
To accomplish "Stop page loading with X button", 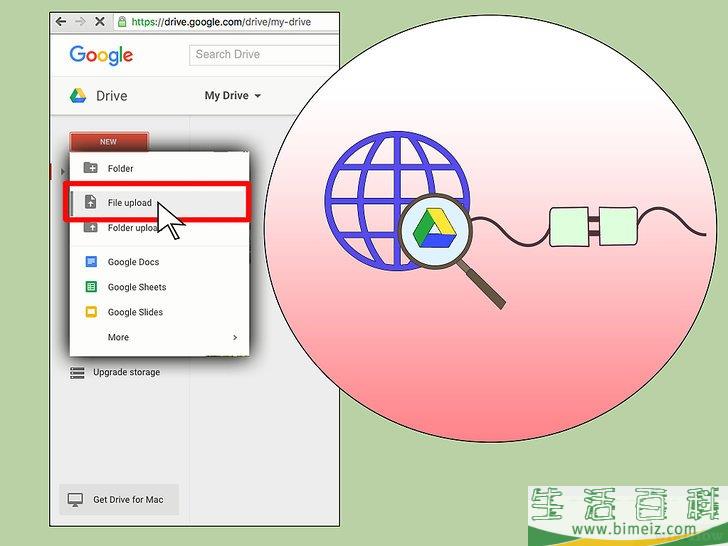I will [99, 21].
